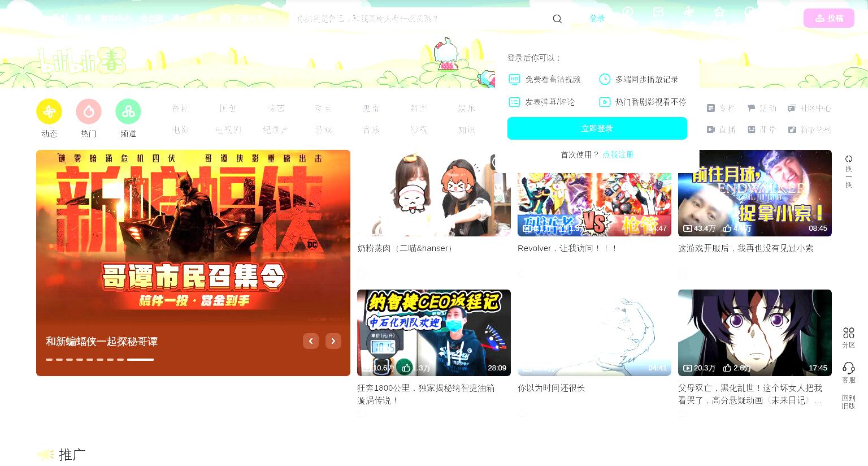Viewport: 868px width, 466px height.
Task: Select the first carousel indicator dot
Action: 49,360
